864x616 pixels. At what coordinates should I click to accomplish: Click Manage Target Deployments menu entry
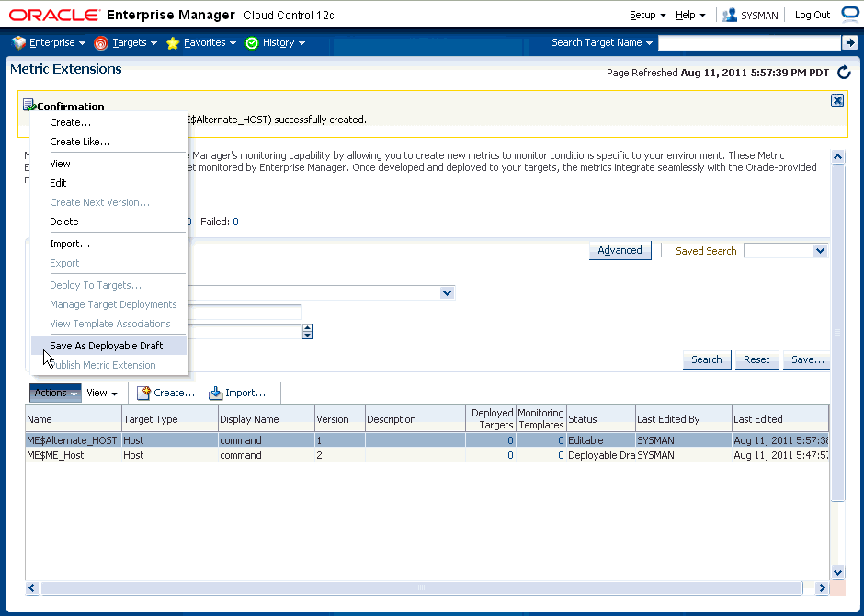pyautogui.click(x=109, y=304)
